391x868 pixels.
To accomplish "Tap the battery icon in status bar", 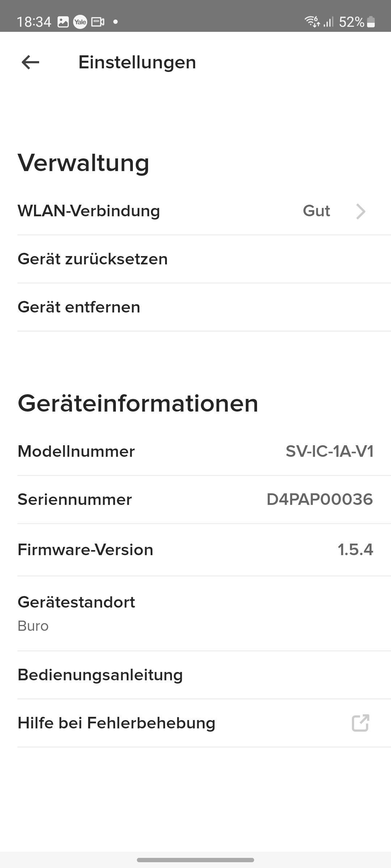I will pos(371,22).
